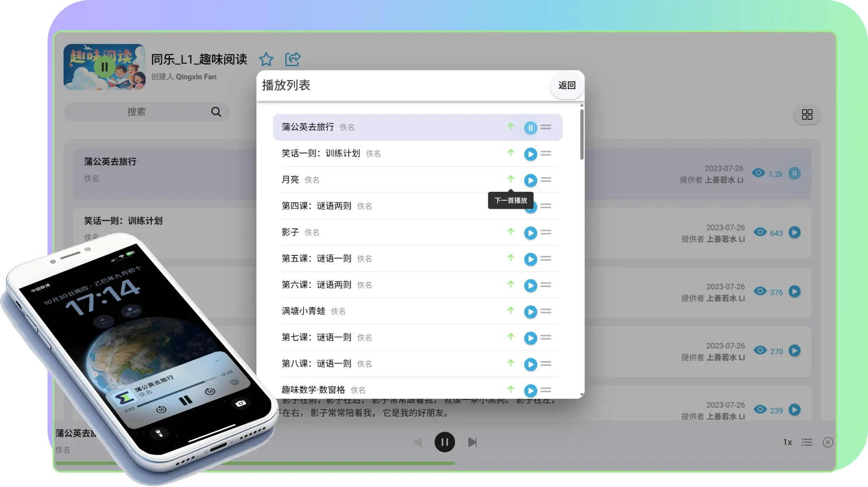Queue 第六课：谜语两则 as next track
The image size is (868, 487).
(x=511, y=284)
